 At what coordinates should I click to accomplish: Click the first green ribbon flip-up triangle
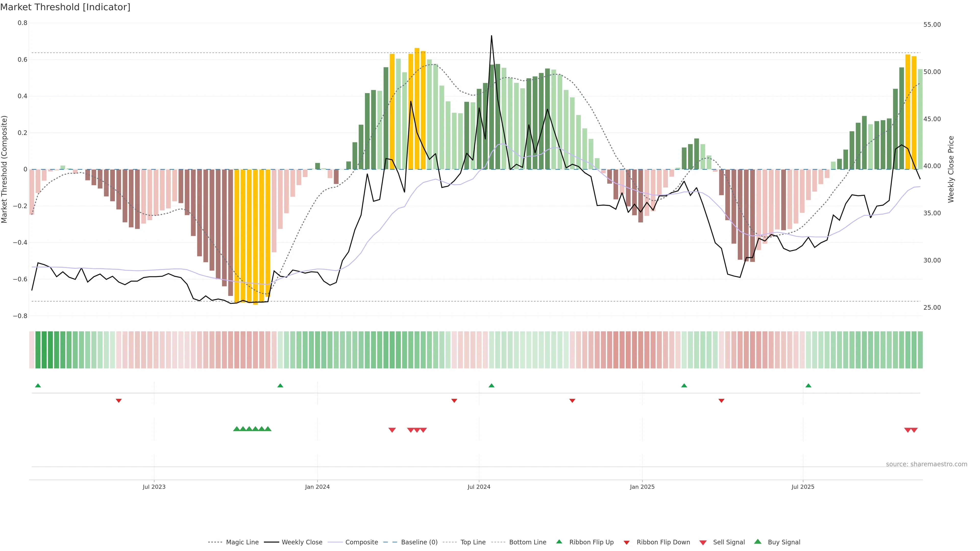pos(38,386)
